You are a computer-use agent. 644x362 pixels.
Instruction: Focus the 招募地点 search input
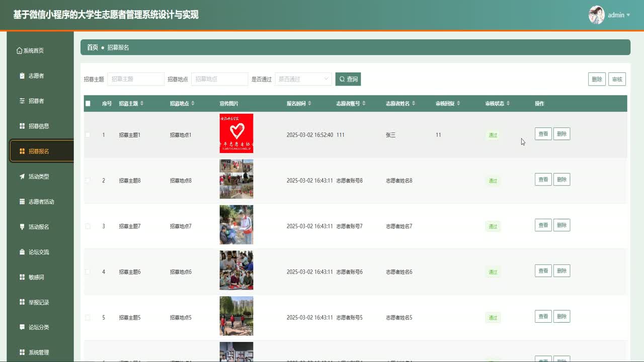pos(220,79)
